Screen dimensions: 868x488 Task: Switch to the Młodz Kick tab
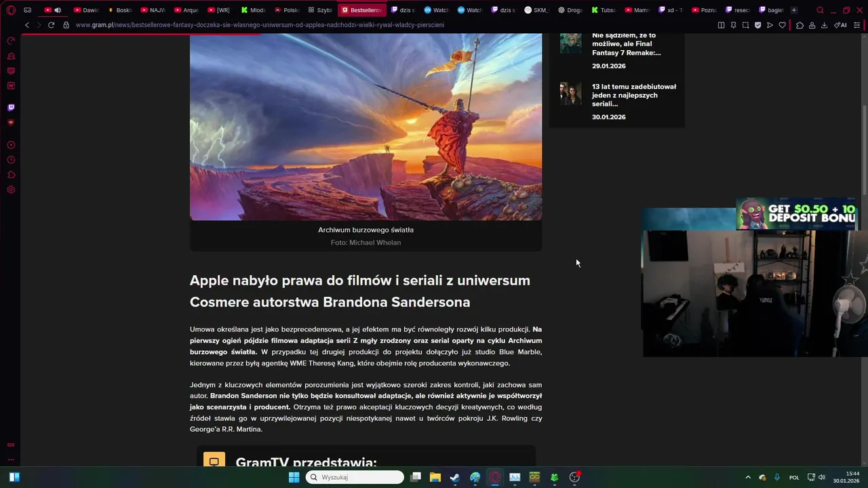tap(253, 10)
